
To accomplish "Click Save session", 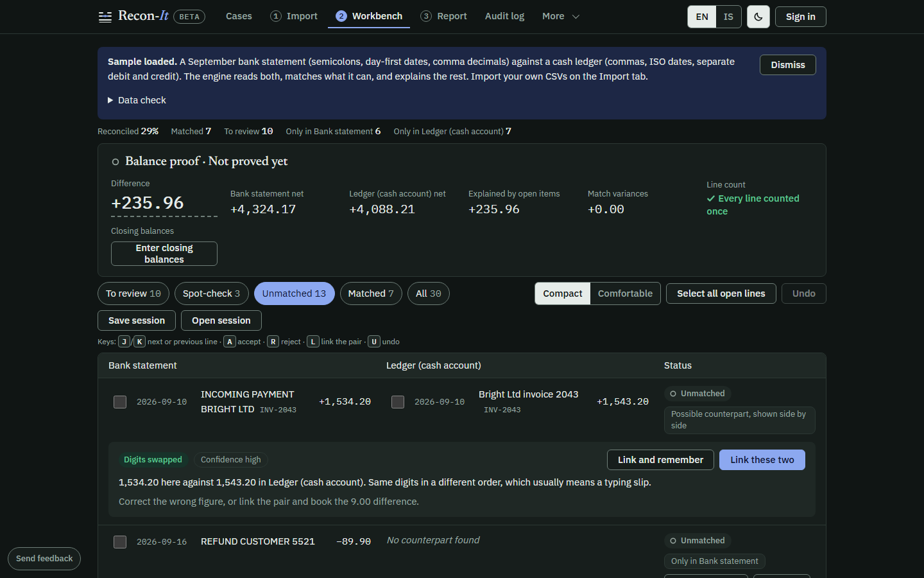I will tap(137, 320).
